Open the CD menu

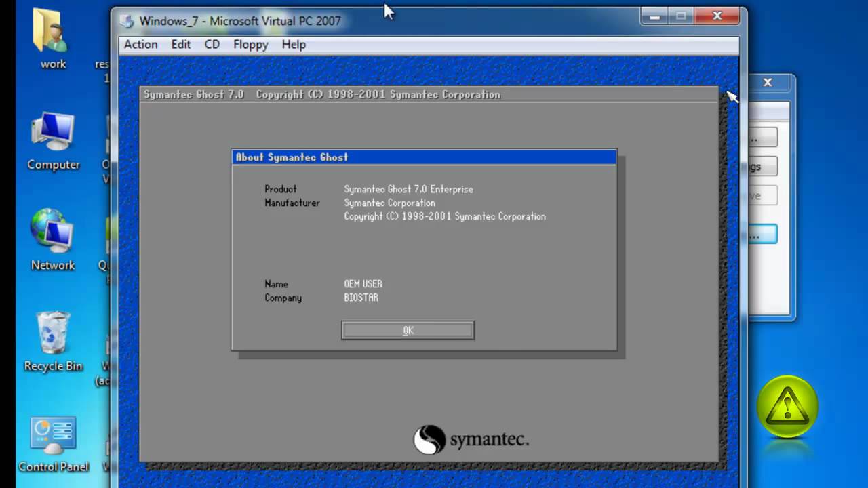coord(212,45)
